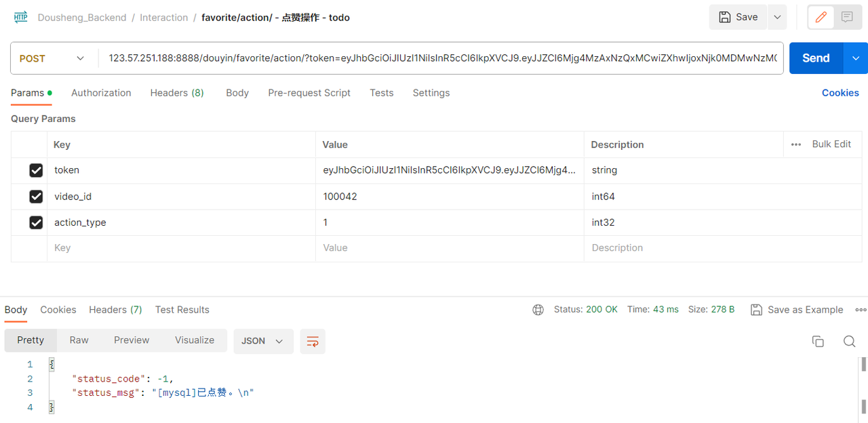The image size is (868, 423).
Task: Click the "status_code" JSON line
Action: coord(123,379)
